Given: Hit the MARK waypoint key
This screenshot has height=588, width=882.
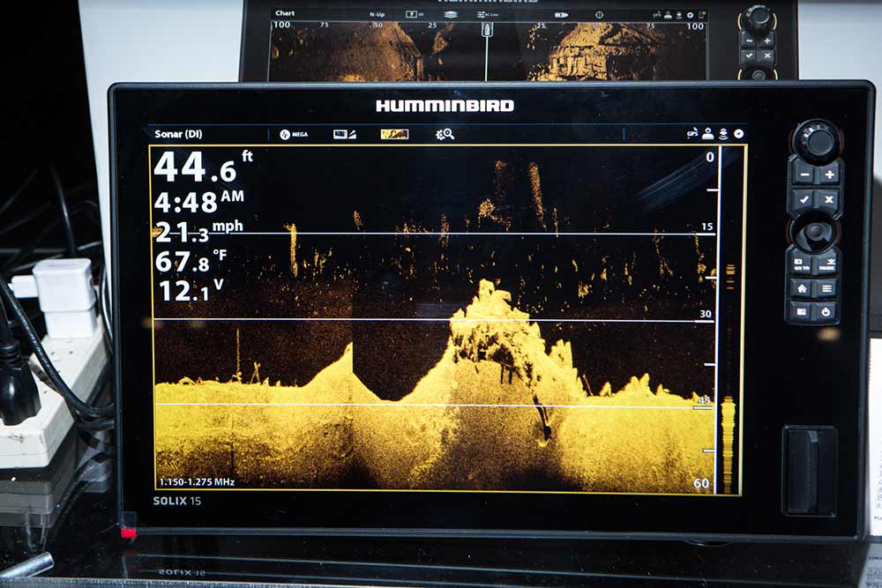Looking at the screenshot, I should [x=826, y=264].
